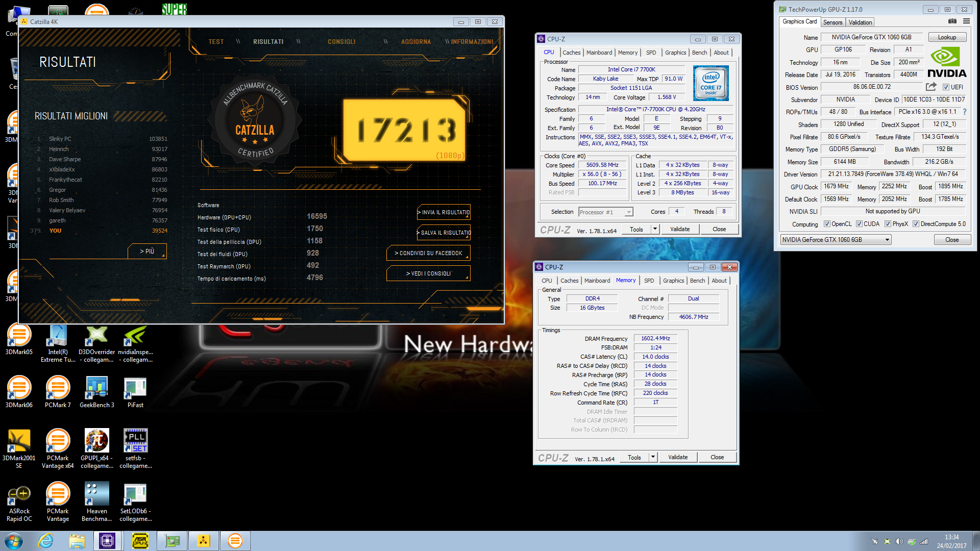980x551 pixels.
Task: Open the SetLODb6 desktop shortcut
Action: coord(135,503)
